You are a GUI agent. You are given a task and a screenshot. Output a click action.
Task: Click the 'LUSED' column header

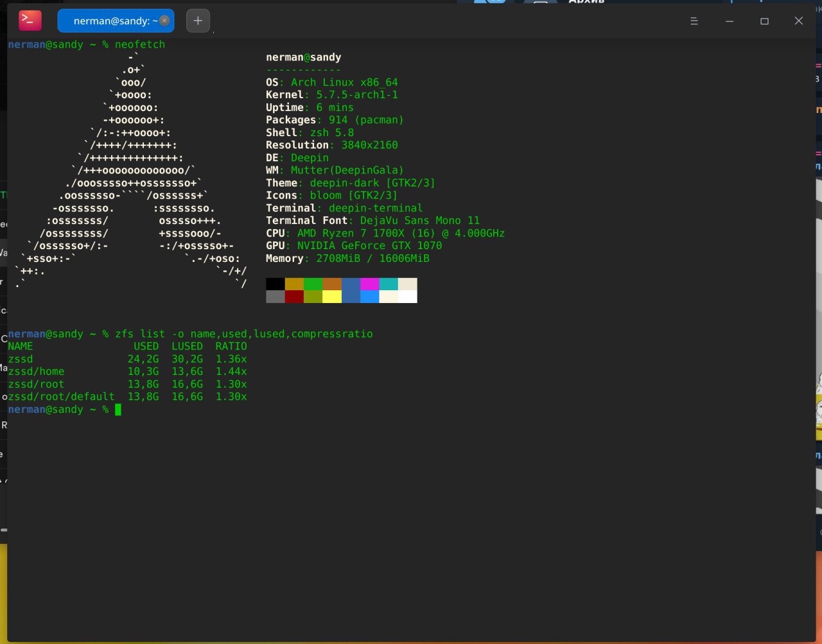pyautogui.click(x=188, y=346)
